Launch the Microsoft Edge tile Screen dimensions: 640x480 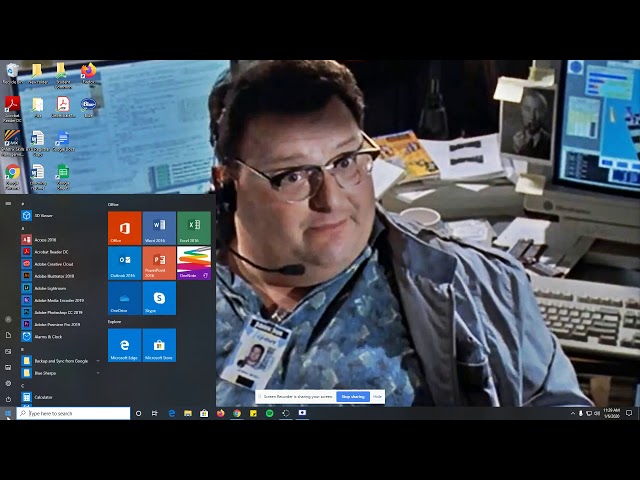[x=124, y=345]
